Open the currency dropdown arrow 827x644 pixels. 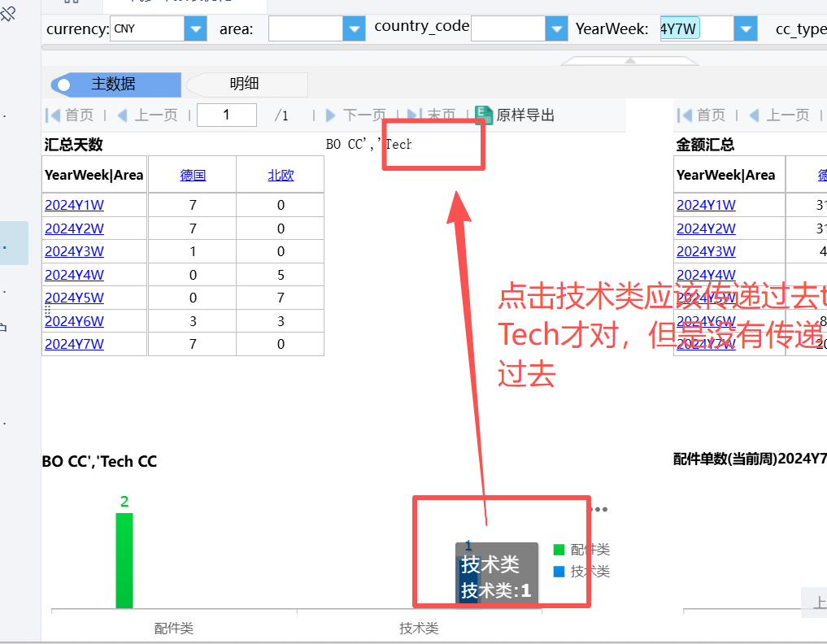click(196, 28)
